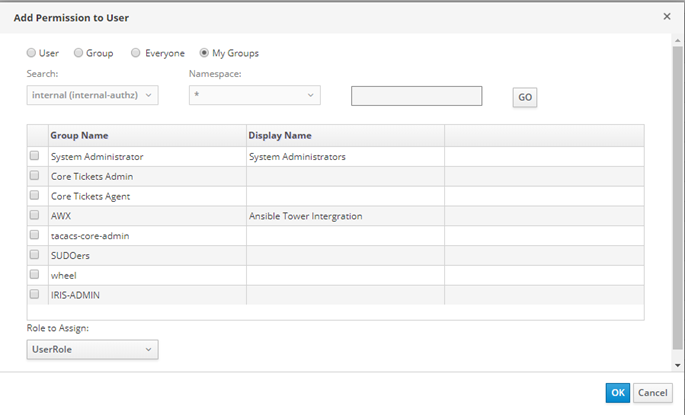Viewport: 685px width, 415px height.
Task: Tick the SUDOers group checkbox
Action: [35, 255]
